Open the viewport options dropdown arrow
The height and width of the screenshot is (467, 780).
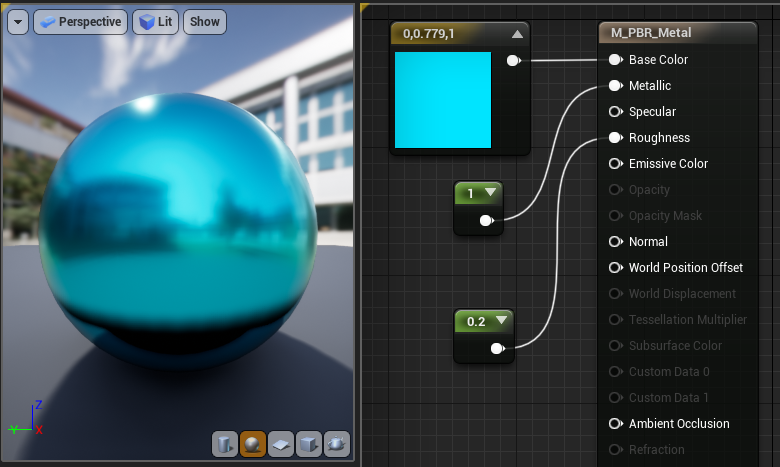[x=18, y=22]
